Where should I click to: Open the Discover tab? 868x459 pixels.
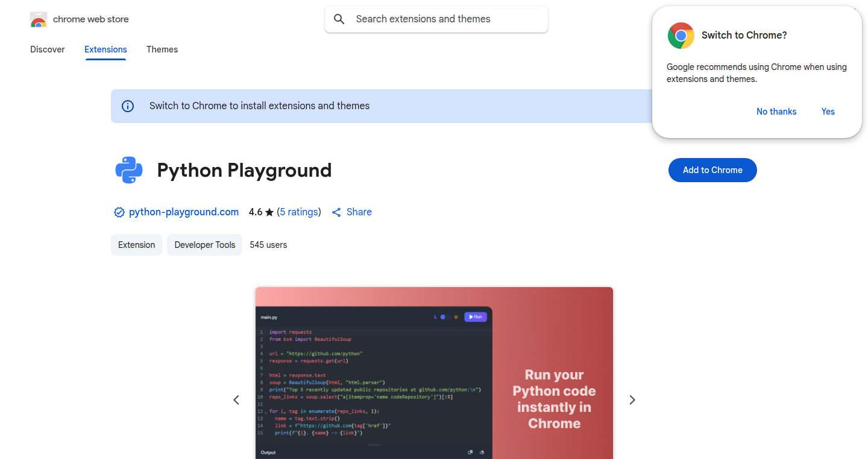(48, 49)
